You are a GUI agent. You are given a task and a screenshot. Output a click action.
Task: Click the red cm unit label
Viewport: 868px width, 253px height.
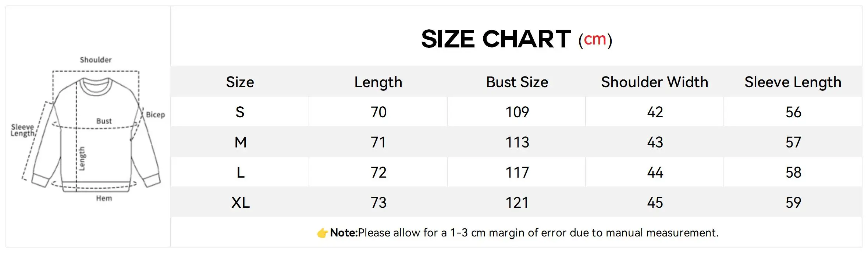coord(595,40)
